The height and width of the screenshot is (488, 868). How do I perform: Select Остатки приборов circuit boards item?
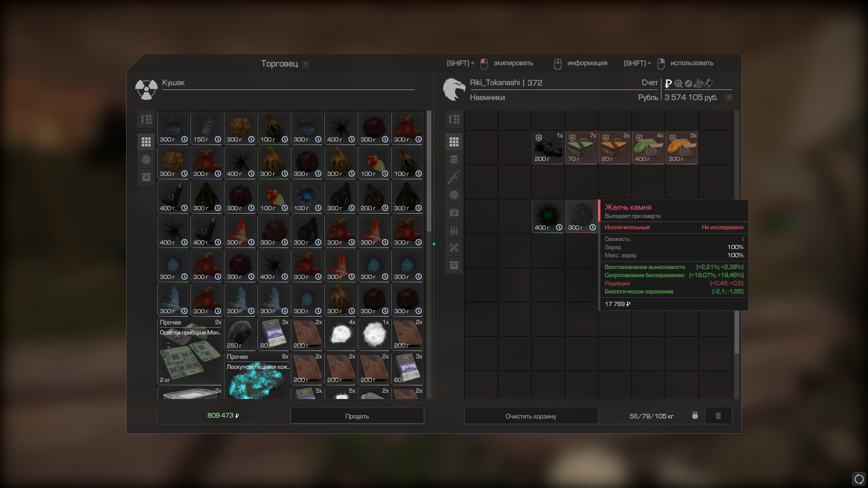click(x=189, y=352)
